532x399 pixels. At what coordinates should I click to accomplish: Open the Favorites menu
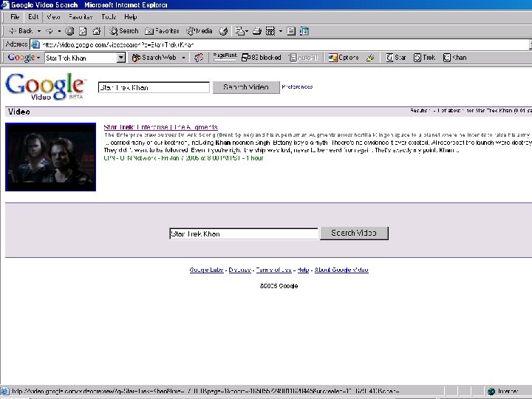81,17
